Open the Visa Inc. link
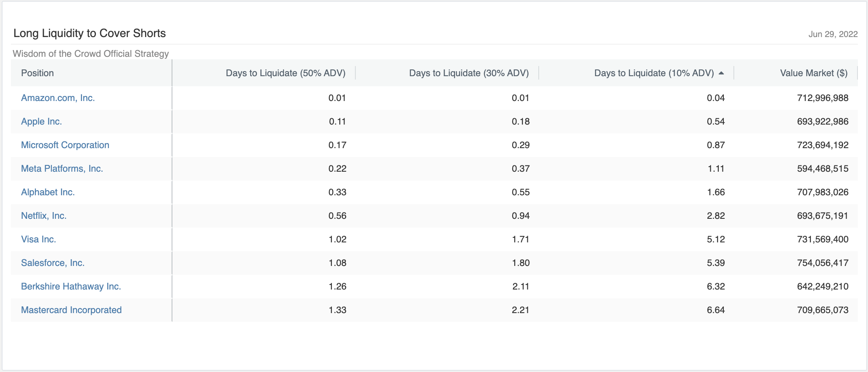 (x=39, y=239)
